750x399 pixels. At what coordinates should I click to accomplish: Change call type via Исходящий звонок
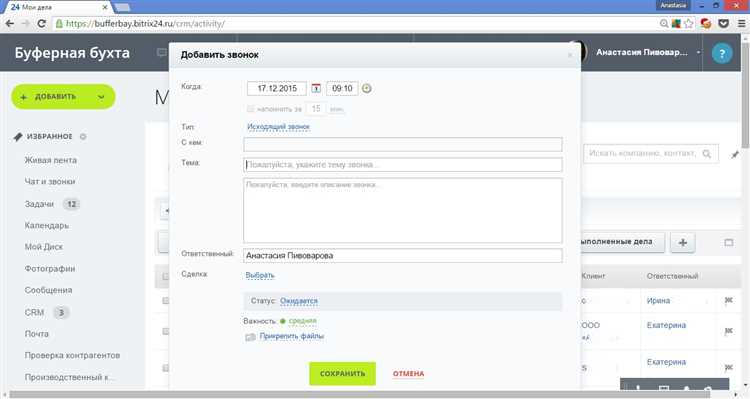[x=278, y=127]
